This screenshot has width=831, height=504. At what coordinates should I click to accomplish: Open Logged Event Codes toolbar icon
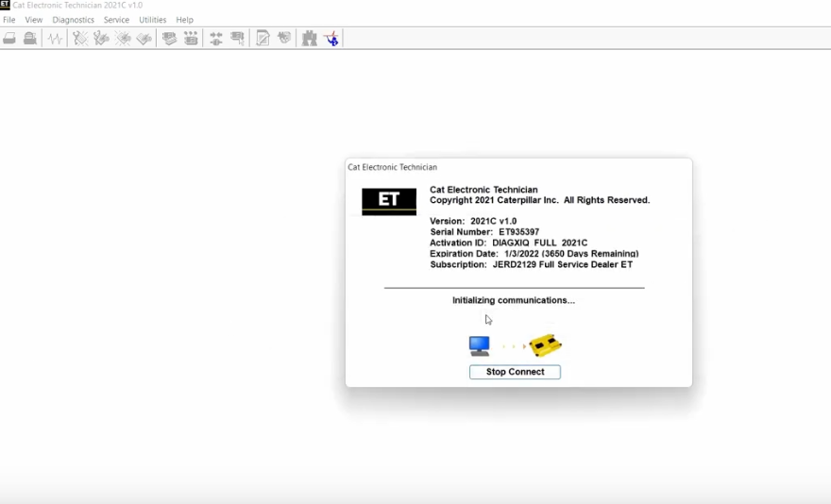[x=144, y=38]
